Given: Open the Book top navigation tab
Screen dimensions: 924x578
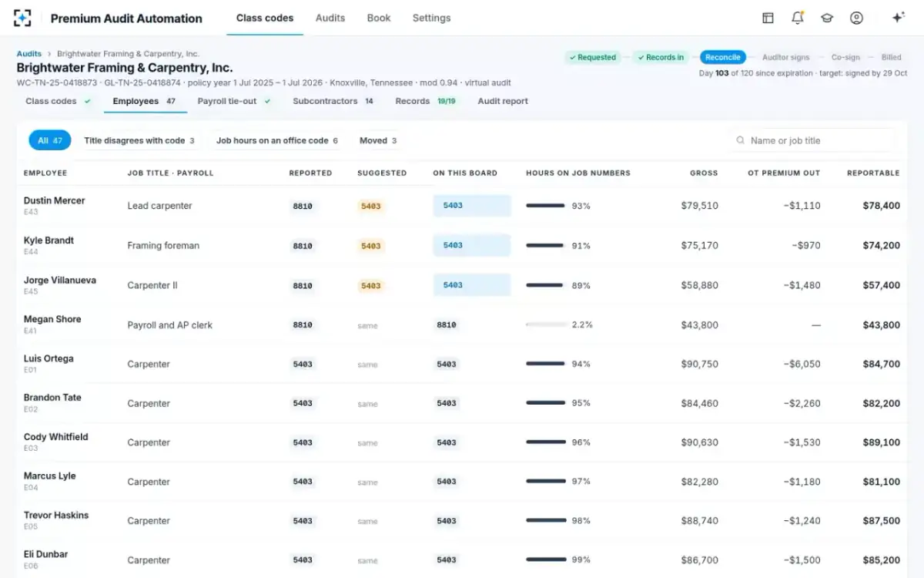Looking at the screenshot, I should point(379,18).
